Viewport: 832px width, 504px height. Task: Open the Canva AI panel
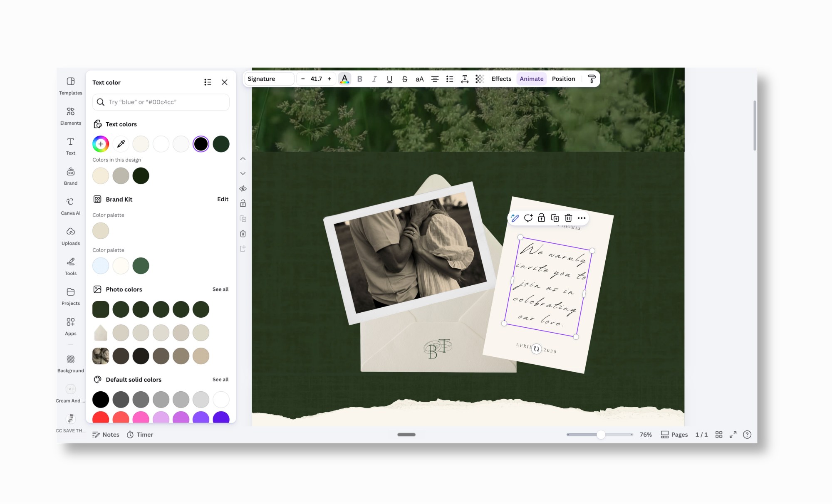pos(71,206)
